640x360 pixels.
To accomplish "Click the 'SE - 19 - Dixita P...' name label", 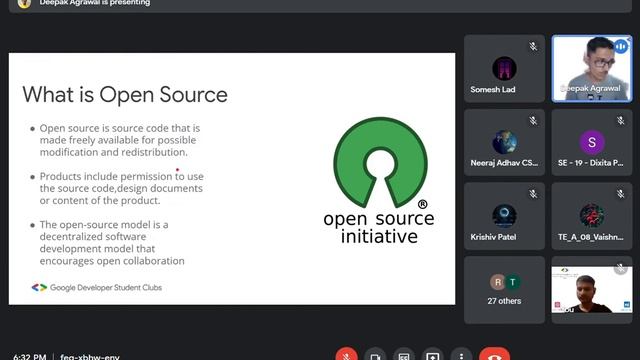I will (591, 163).
